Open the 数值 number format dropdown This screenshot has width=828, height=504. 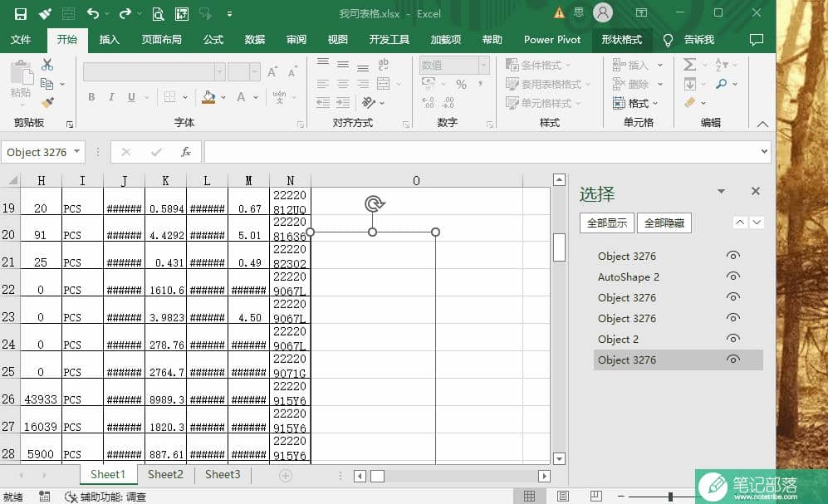click(483, 66)
